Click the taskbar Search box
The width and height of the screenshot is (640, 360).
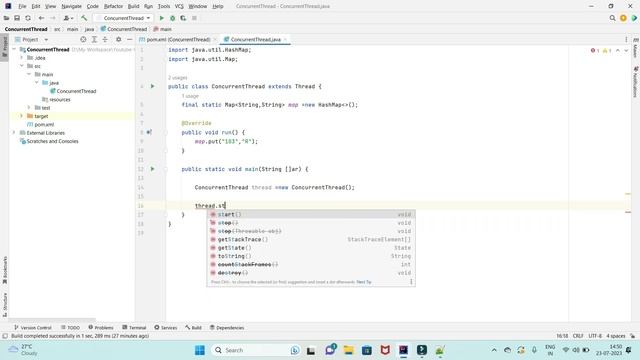point(256,350)
